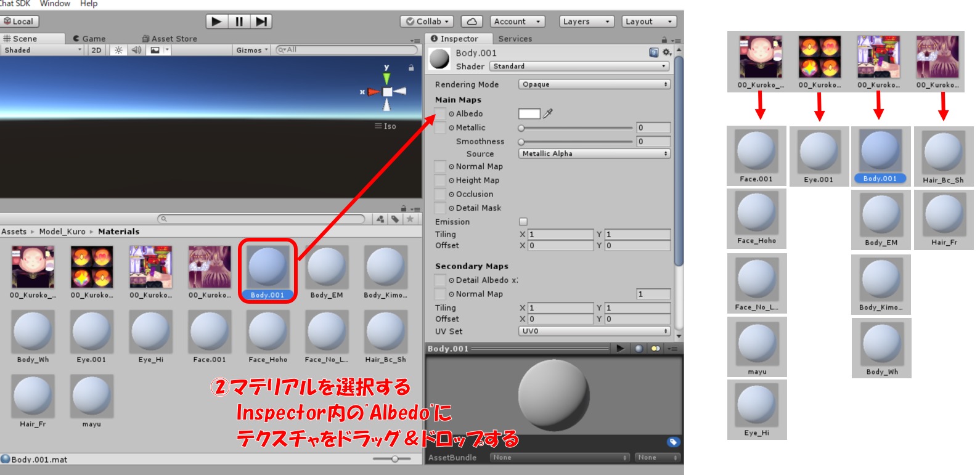Expand the Gizmos dropdown
Screen dimensions: 980x475
(252, 50)
